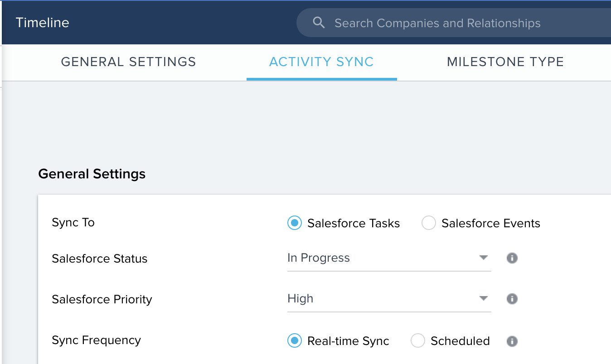Choose Scheduled sync frequency option
The height and width of the screenshot is (364, 611).
tap(418, 341)
